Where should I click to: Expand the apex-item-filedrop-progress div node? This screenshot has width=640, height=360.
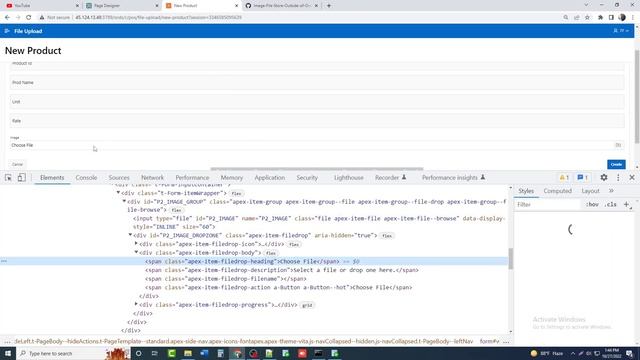point(136,304)
